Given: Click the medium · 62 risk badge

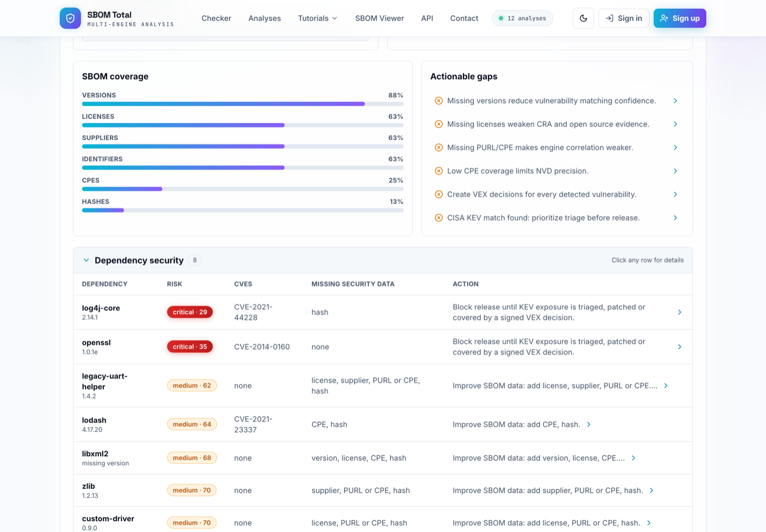Looking at the screenshot, I should 192,385.
